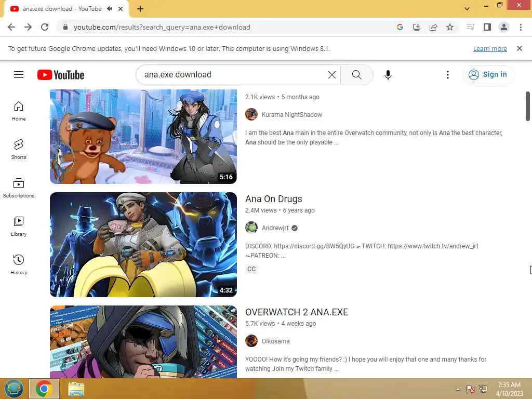Open Andrewjrt channel name
Screen dimensions: 532x399
tap(275, 228)
